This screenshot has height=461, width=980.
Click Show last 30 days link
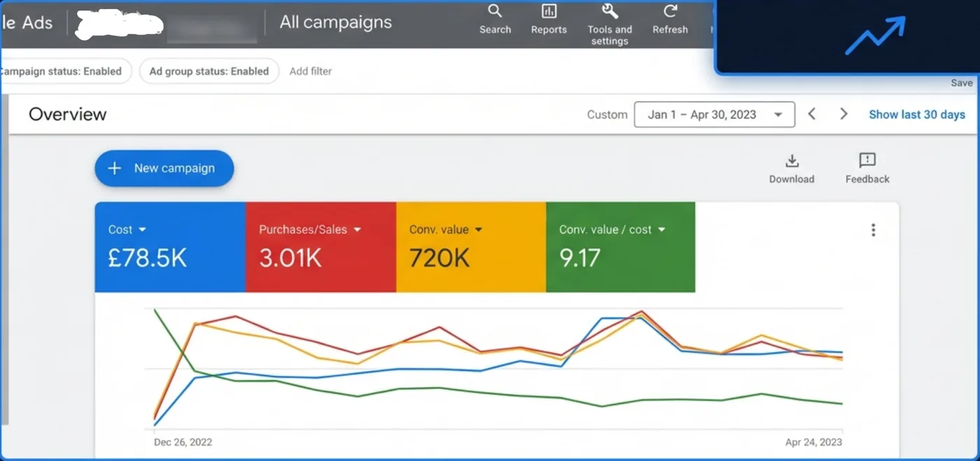917,114
